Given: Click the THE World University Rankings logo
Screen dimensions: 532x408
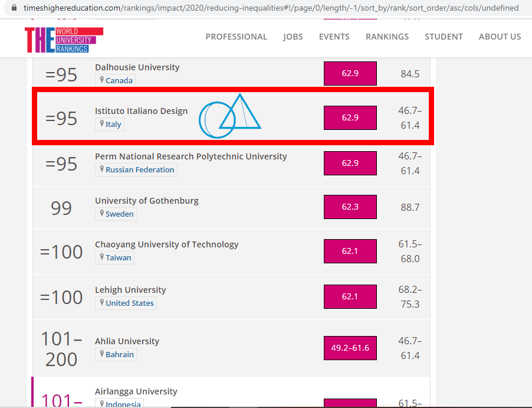Looking at the screenshot, I should (64, 40).
